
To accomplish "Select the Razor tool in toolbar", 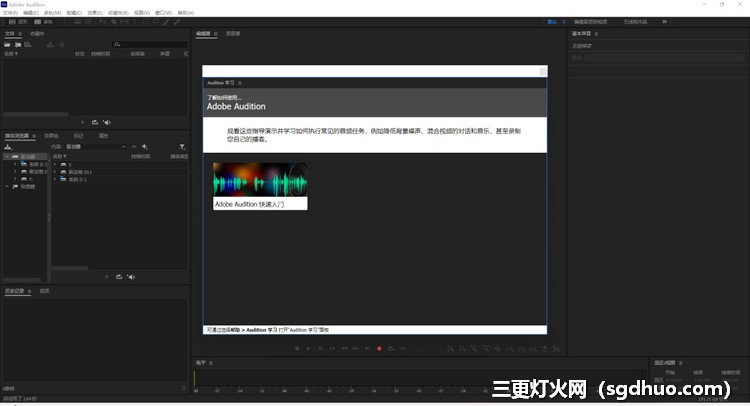I will point(114,22).
